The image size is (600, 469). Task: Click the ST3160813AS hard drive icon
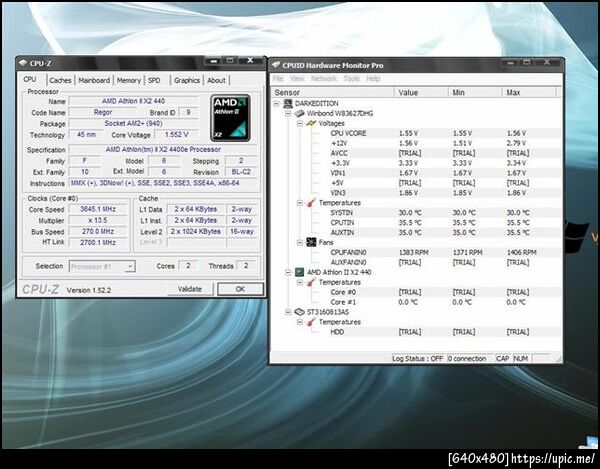[x=300, y=312]
